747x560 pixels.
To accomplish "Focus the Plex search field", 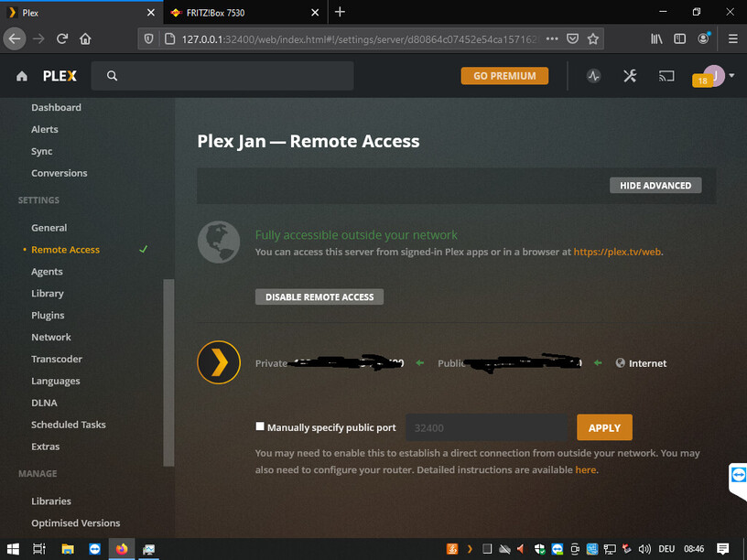I will (222, 76).
